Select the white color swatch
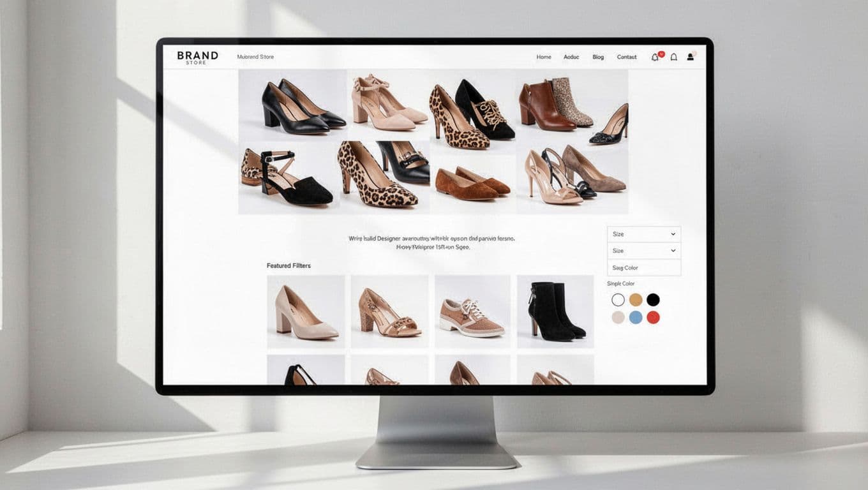The width and height of the screenshot is (868, 490). pyautogui.click(x=618, y=299)
